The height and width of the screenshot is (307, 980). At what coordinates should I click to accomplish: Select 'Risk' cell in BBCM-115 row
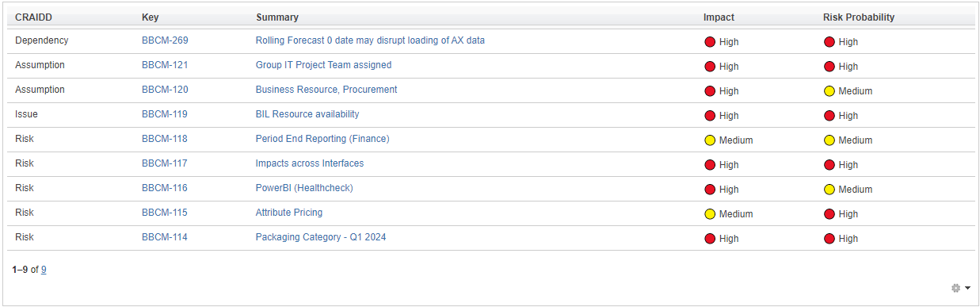tap(25, 213)
